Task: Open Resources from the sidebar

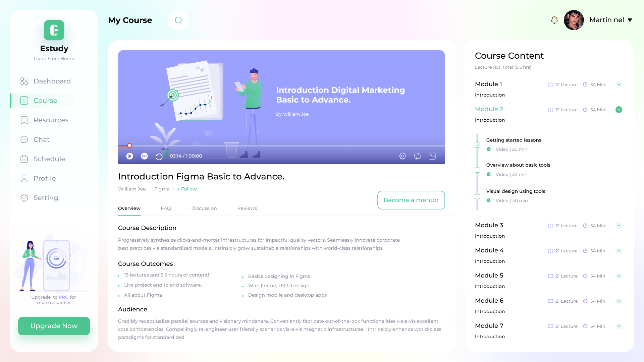Action: 51,120
